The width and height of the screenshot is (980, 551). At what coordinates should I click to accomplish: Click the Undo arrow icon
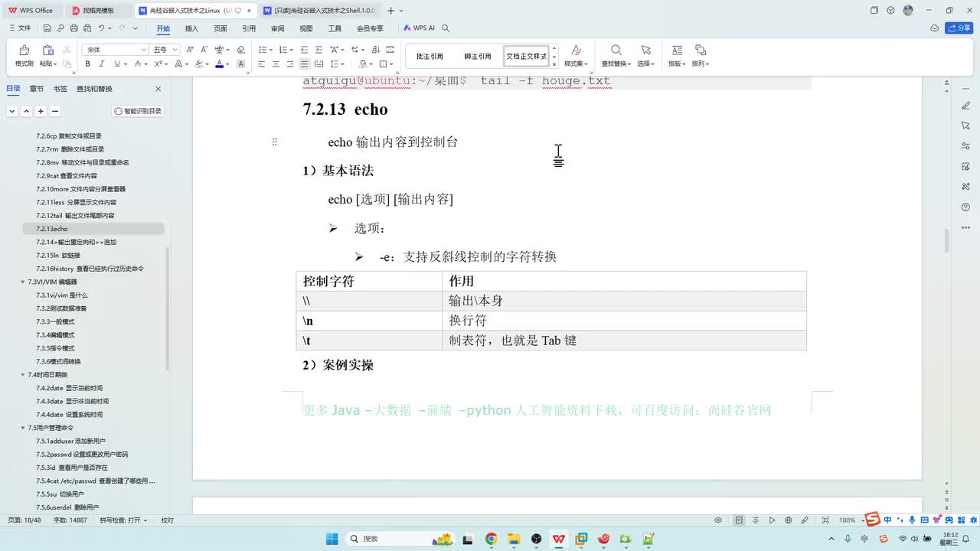coord(101,28)
